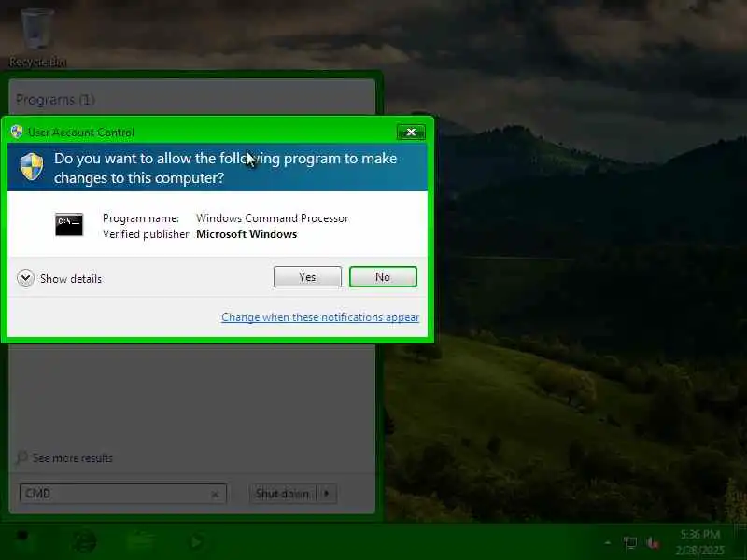Expand the Show details section
The image size is (747, 560).
(x=60, y=278)
